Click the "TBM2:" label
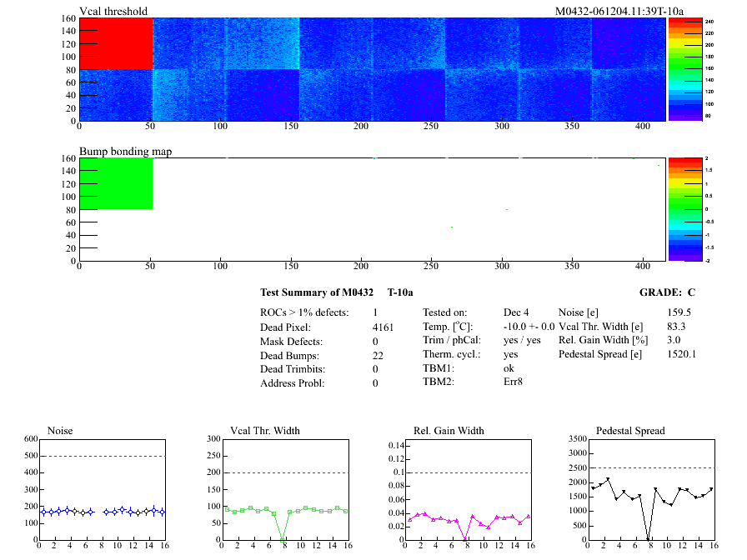The image size is (747, 560). tap(439, 382)
